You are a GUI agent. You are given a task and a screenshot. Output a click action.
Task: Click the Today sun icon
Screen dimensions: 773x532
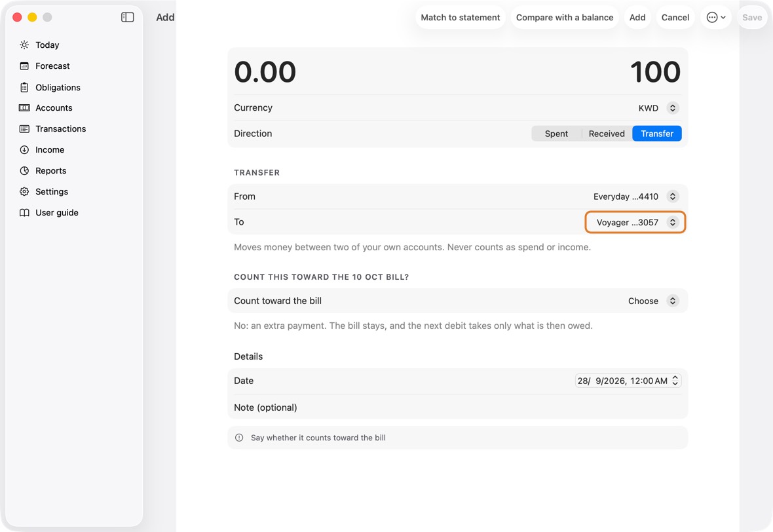click(24, 45)
